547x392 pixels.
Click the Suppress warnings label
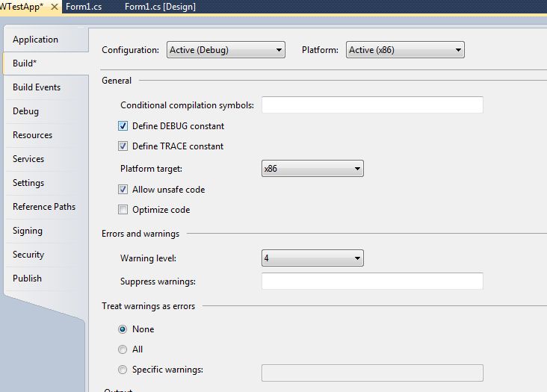coord(158,281)
